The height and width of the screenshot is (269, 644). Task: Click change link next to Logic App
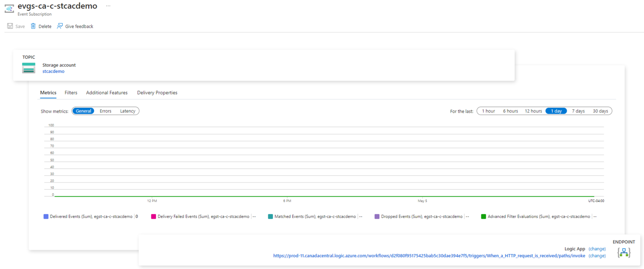tap(597, 249)
